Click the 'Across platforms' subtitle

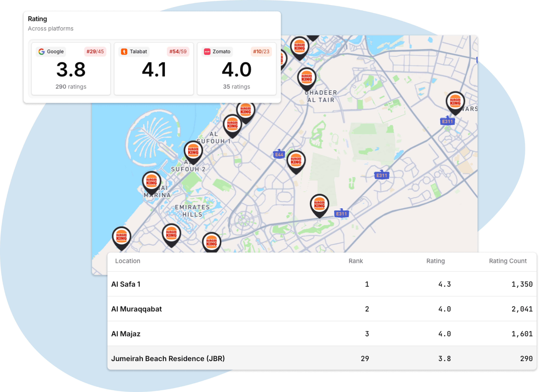51,28
